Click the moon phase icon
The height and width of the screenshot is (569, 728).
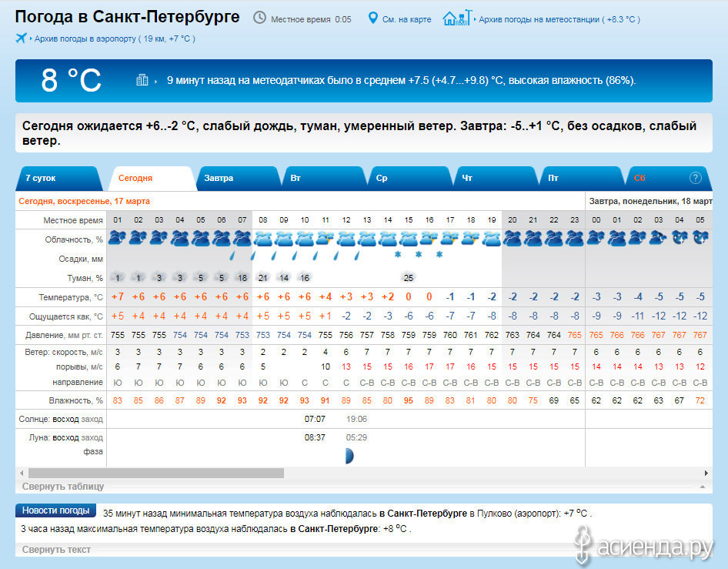point(349,456)
